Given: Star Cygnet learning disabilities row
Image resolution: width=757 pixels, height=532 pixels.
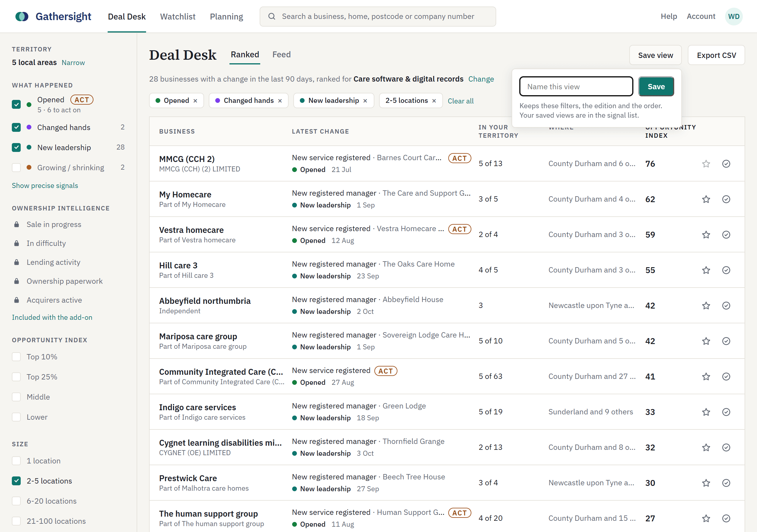Looking at the screenshot, I should coord(706,447).
